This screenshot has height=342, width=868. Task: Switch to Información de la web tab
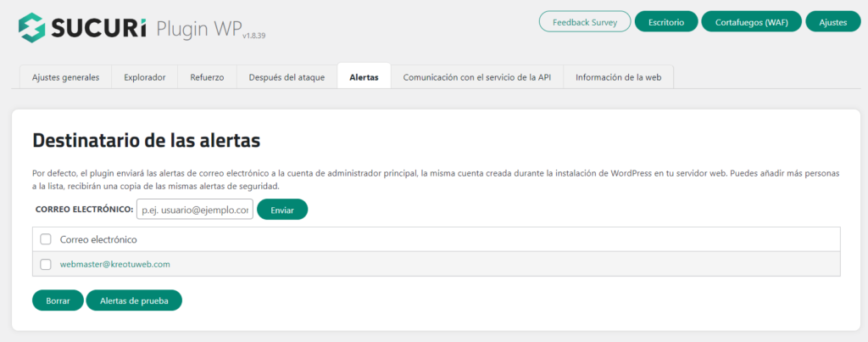tap(618, 77)
